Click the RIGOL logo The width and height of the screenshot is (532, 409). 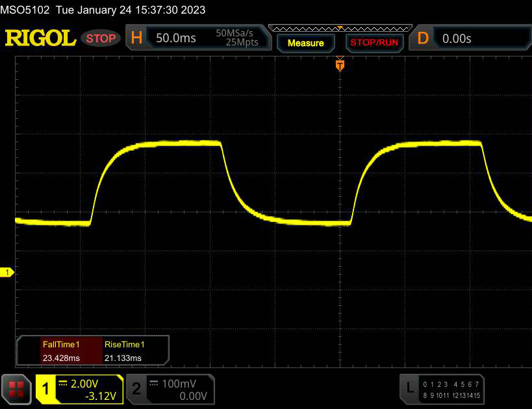[40, 38]
